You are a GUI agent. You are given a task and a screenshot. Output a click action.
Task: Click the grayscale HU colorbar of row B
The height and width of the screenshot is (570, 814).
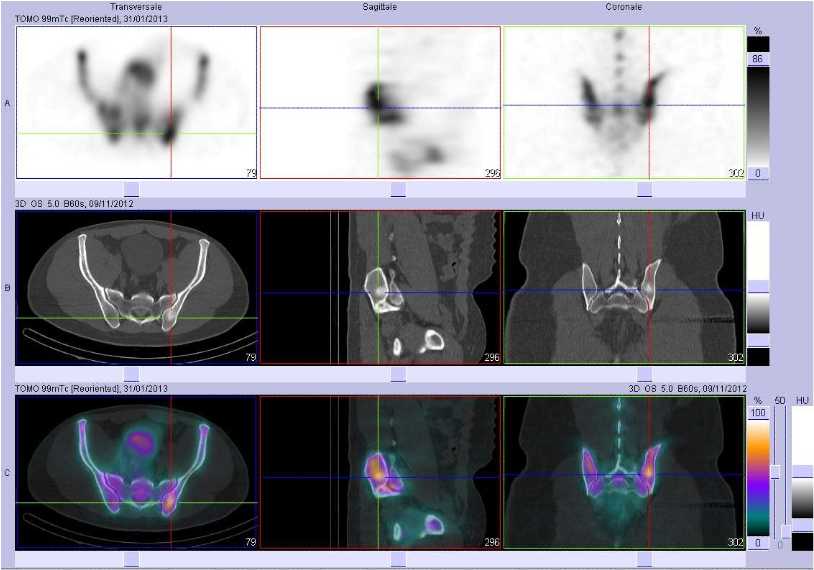[758, 314]
